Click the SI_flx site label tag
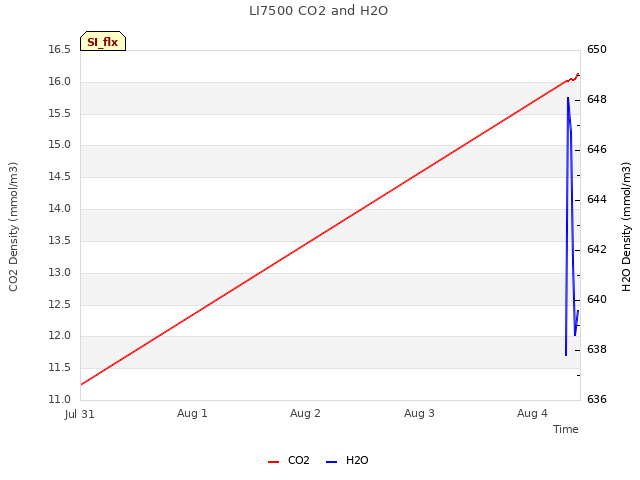This screenshot has height=480, width=640. 103,41
